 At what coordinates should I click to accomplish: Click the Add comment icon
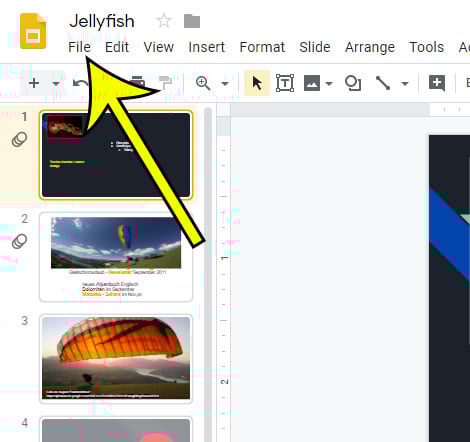click(x=437, y=83)
